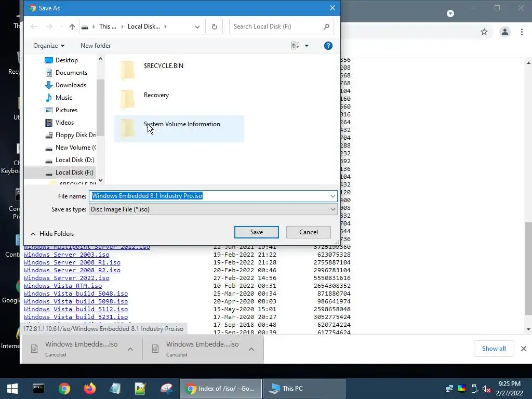
Task: Open the Paint-like taskbar icon
Action: tap(166, 389)
